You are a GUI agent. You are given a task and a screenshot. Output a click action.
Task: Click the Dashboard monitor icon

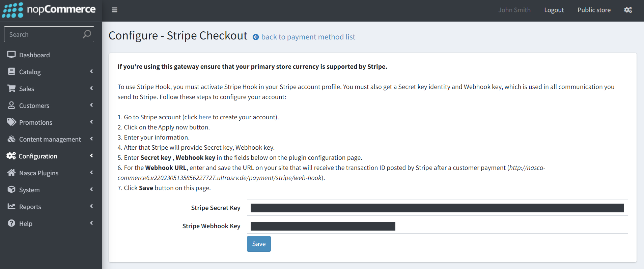11,55
